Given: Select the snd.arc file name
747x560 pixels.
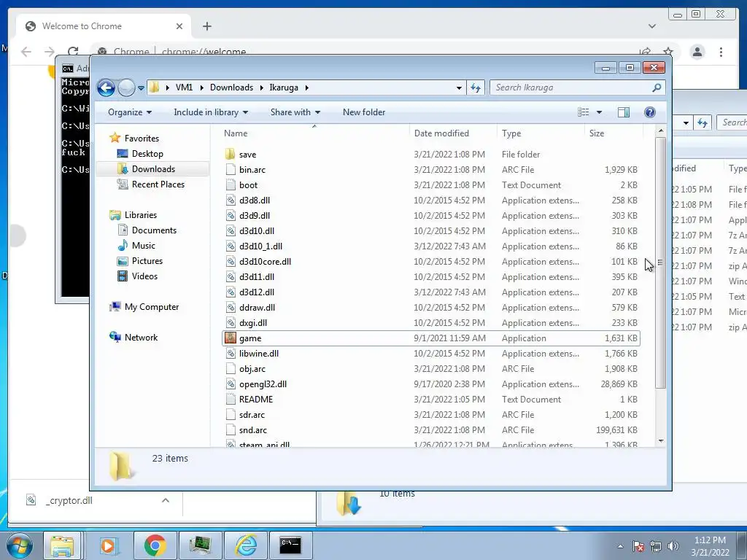Looking at the screenshot, I should point(253,430).
